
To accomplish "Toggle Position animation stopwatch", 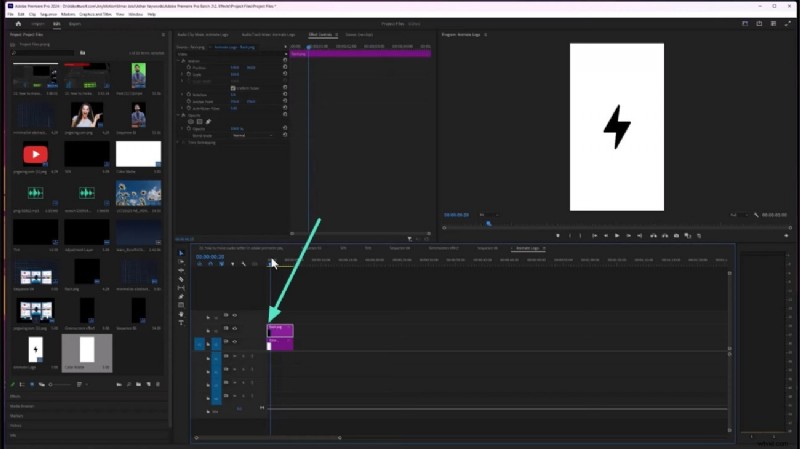I will pyautogui.click(x=189, y=67).
